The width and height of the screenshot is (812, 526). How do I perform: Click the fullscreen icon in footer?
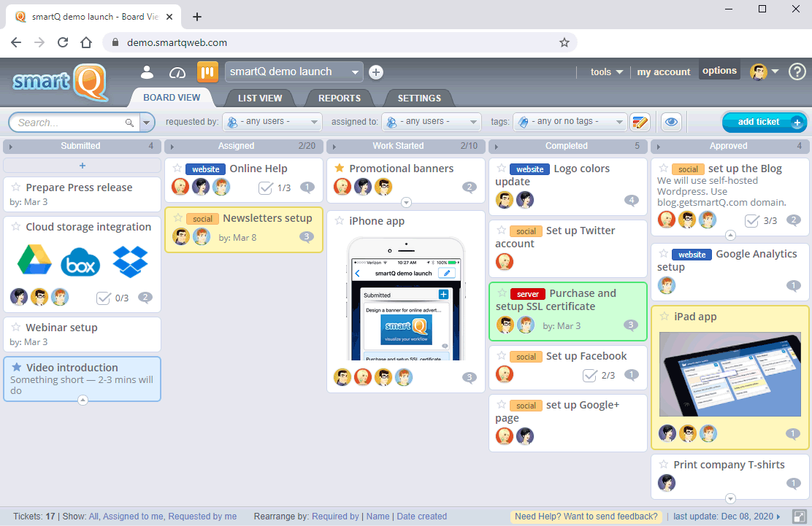click(799, 516)
